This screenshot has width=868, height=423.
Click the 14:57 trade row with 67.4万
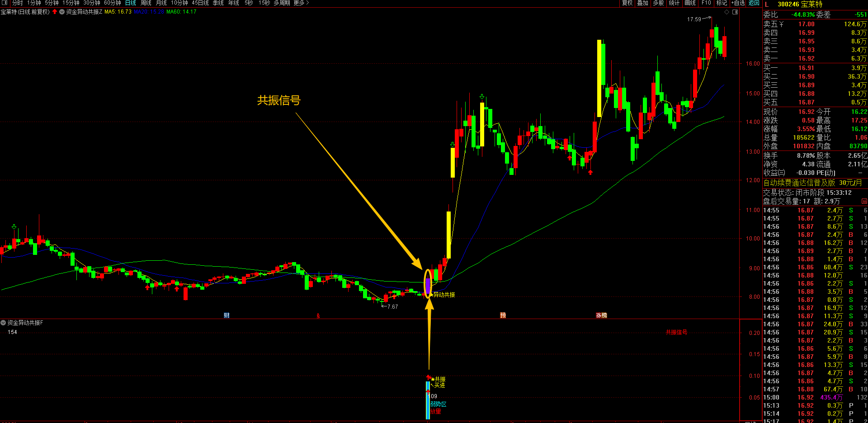point(815,389)
